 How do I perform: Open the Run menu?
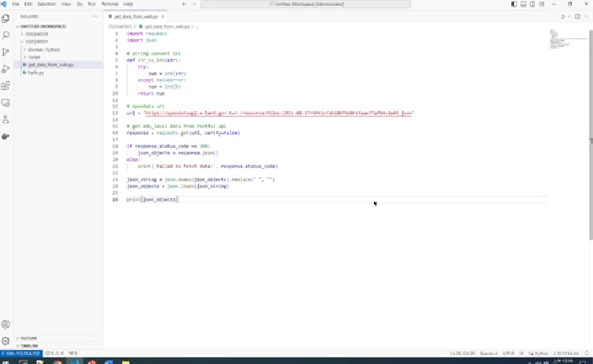click(x=91, y=4)
